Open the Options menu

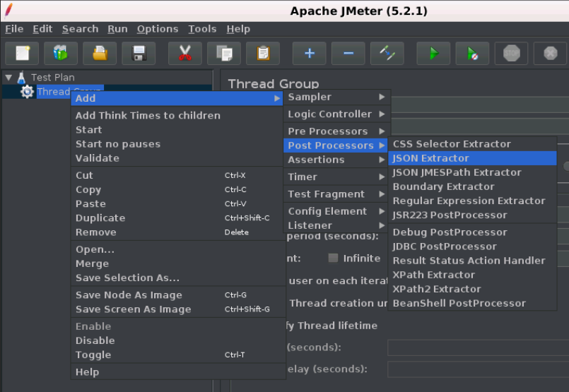[158, 29]
